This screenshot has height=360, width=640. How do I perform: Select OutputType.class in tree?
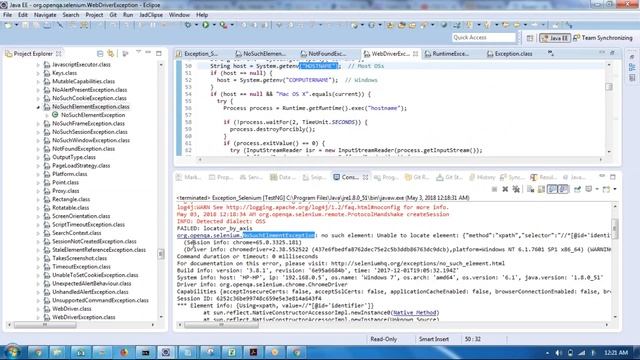click(73, 157)
